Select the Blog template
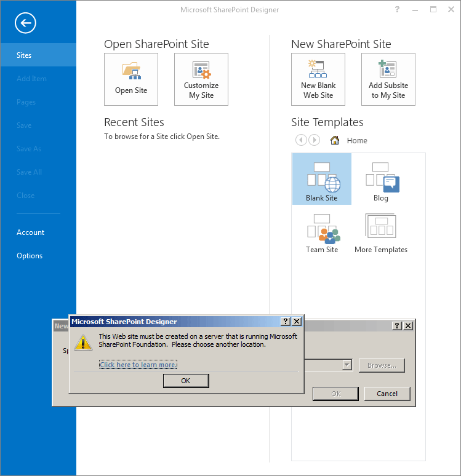This screenshot has width=461, height=476. pos(381,181)
